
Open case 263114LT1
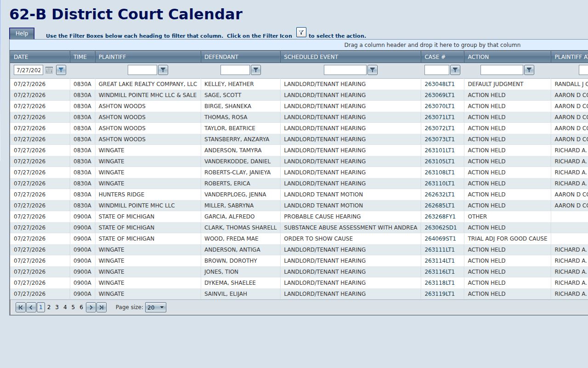point(440,261)
